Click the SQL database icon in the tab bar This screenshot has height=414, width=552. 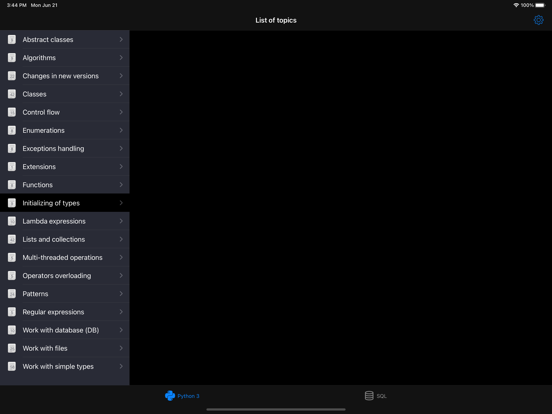369,396
